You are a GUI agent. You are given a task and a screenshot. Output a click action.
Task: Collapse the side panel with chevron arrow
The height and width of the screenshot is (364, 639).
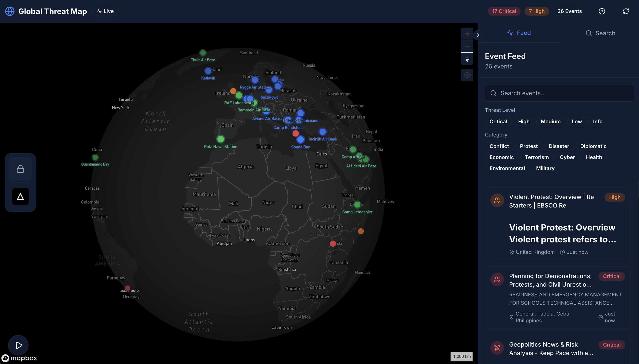coord(478,35)
